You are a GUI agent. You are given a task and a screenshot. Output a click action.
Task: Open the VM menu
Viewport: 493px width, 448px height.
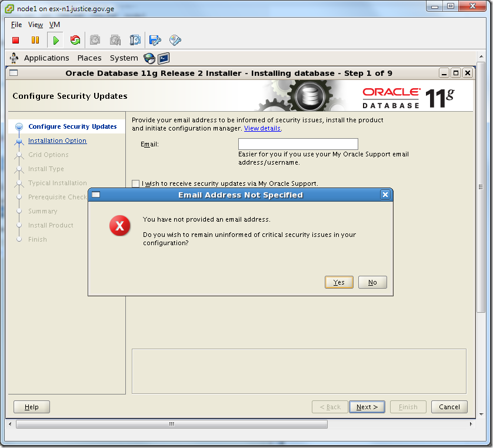pyautogui.click(x=55, y=25)
